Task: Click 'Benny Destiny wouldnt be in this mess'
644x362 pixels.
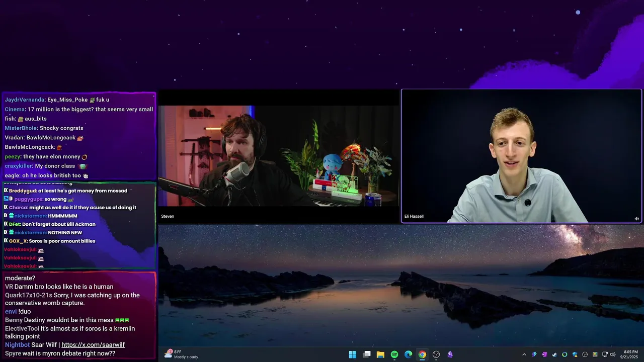Action: click(67, 320)
